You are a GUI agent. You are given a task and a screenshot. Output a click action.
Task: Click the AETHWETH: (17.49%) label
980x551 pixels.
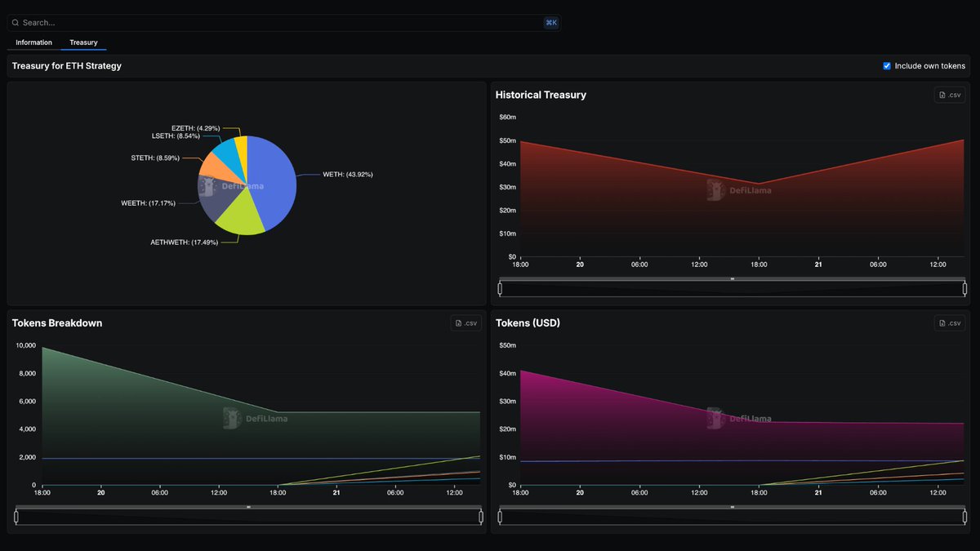point(184,242)
